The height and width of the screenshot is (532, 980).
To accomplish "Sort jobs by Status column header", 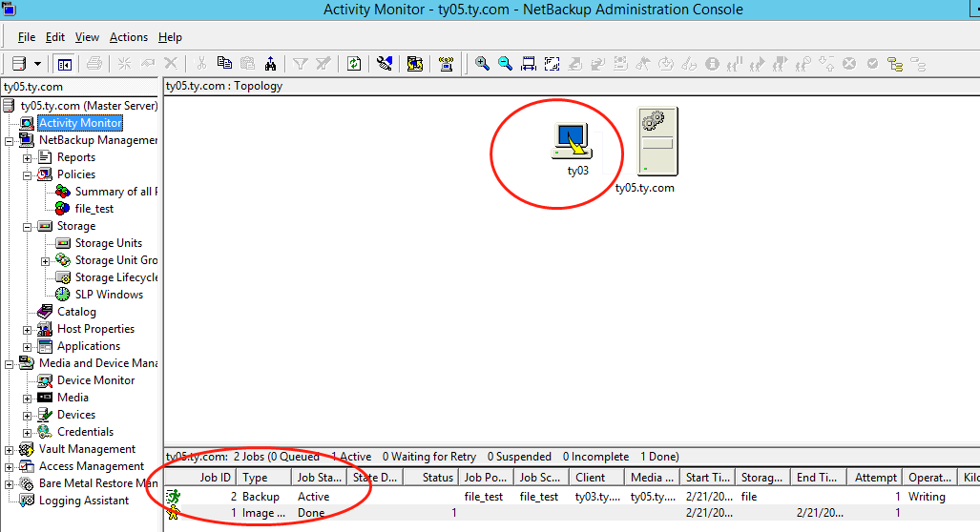I will click(x=430, y=477).
